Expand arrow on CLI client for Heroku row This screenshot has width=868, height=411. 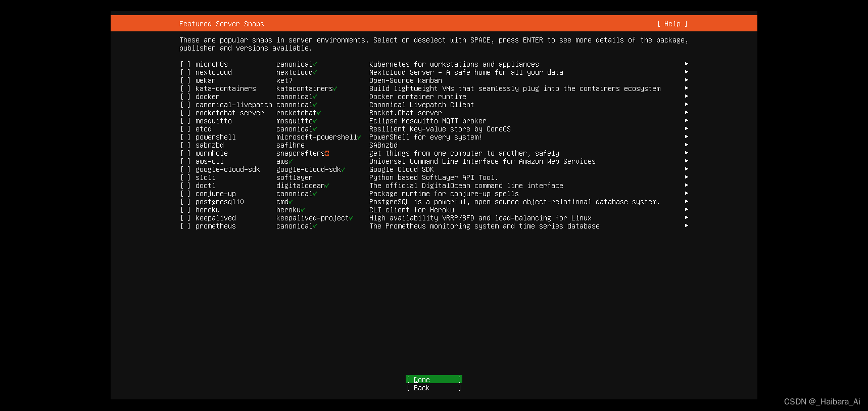click(x=687, y=209)
